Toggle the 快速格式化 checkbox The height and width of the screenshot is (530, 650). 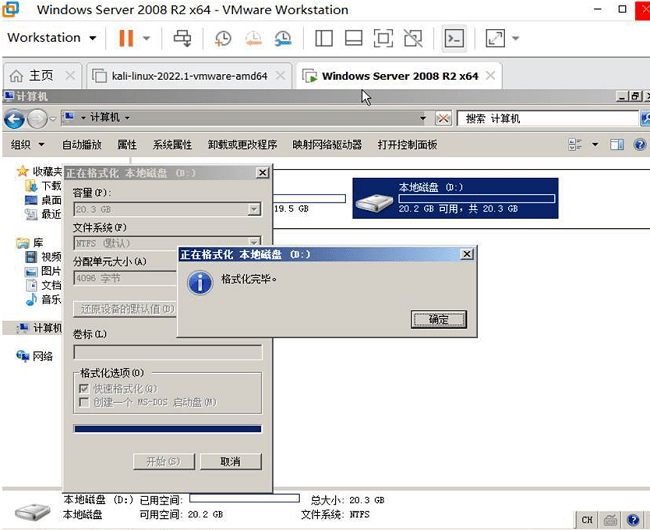(x=83, y=388)
